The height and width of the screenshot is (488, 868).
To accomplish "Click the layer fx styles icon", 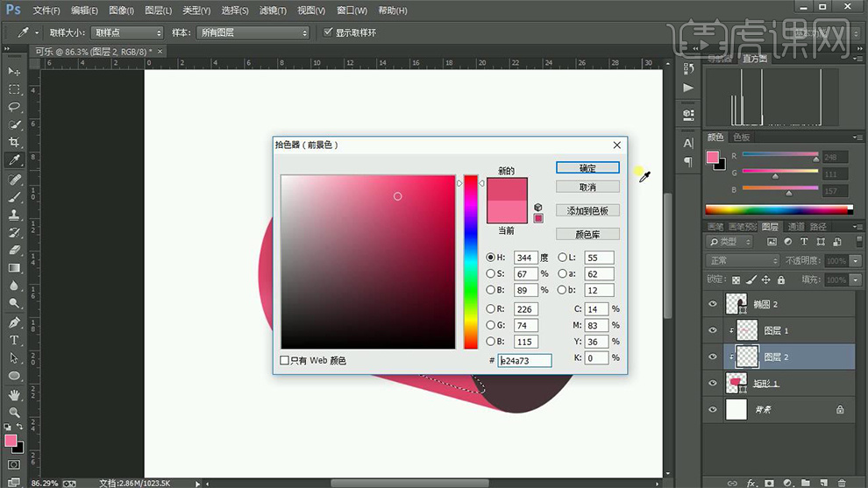I will click(x=751, y=483).
